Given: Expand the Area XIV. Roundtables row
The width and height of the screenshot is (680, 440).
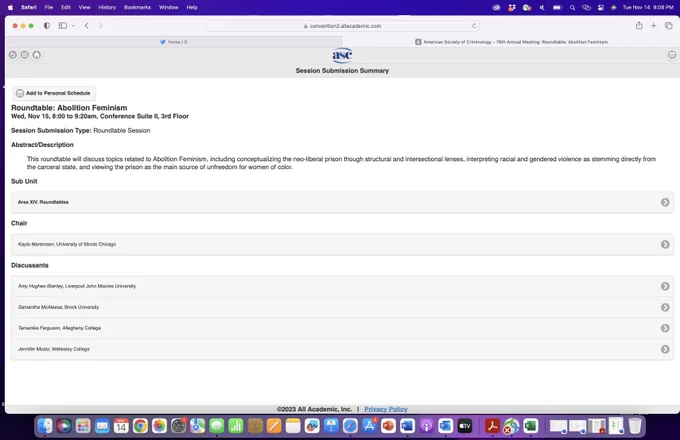Looking at the screenshot, I should click(x=342, y=202).
